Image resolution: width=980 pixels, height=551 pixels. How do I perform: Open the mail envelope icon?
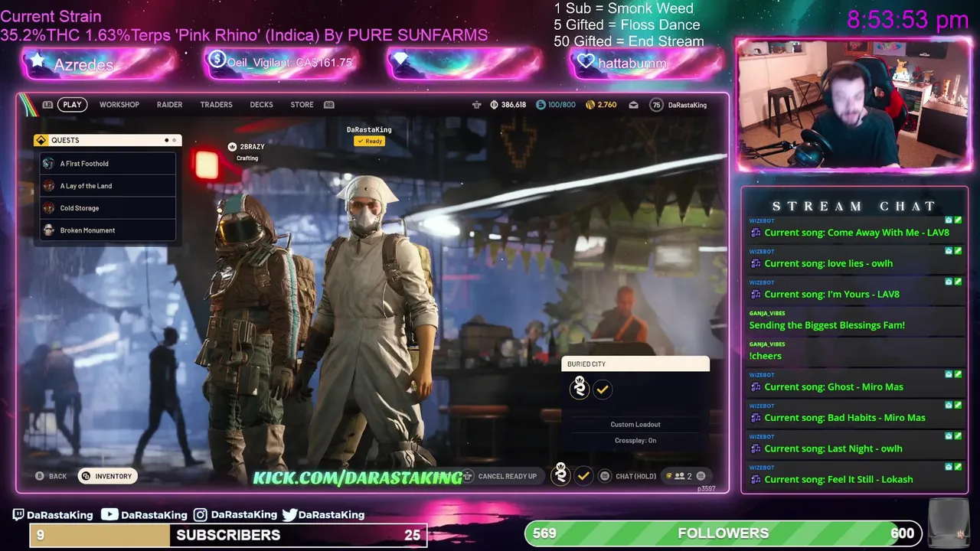coord(633,105)
